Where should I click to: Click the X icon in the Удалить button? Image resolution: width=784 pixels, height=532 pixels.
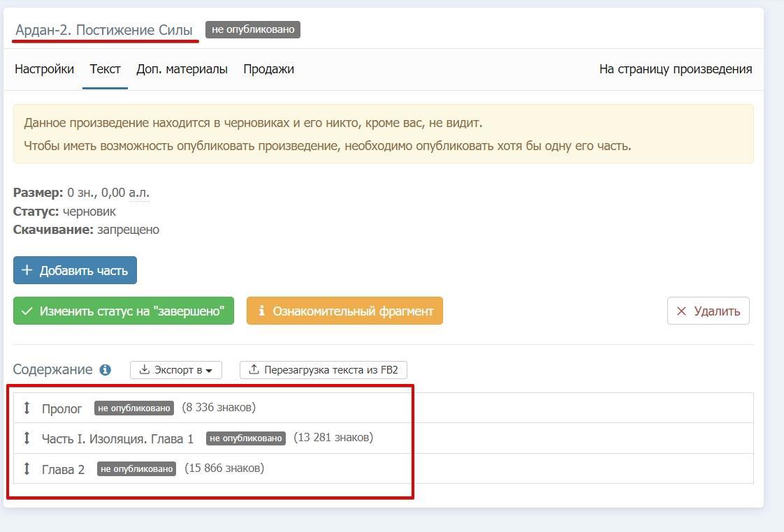[681, 311]
